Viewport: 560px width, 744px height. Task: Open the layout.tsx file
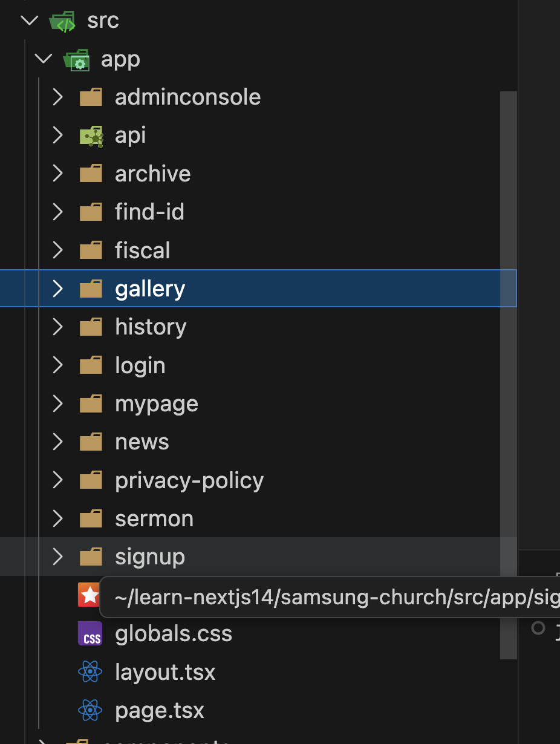[165, 672]
